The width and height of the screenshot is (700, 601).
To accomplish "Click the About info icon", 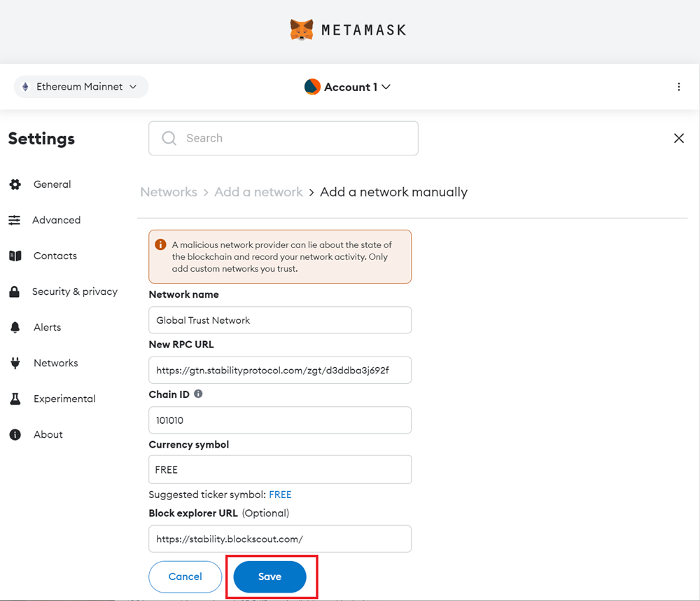I will (x=15, y=434).
